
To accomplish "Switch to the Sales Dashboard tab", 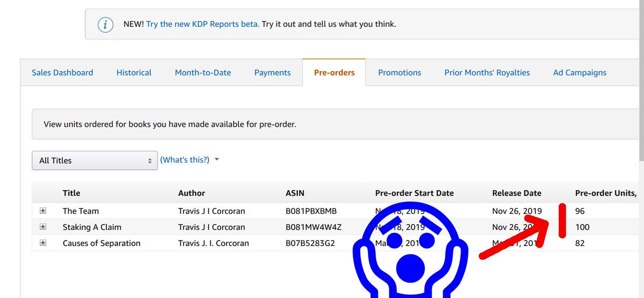I will coord(62,72).
